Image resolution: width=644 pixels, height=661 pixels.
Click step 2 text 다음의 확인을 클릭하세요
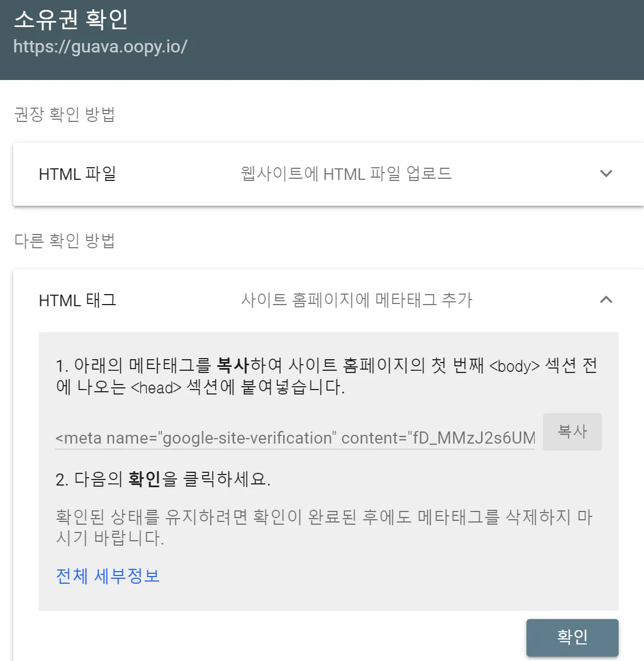tap(163, 479)
